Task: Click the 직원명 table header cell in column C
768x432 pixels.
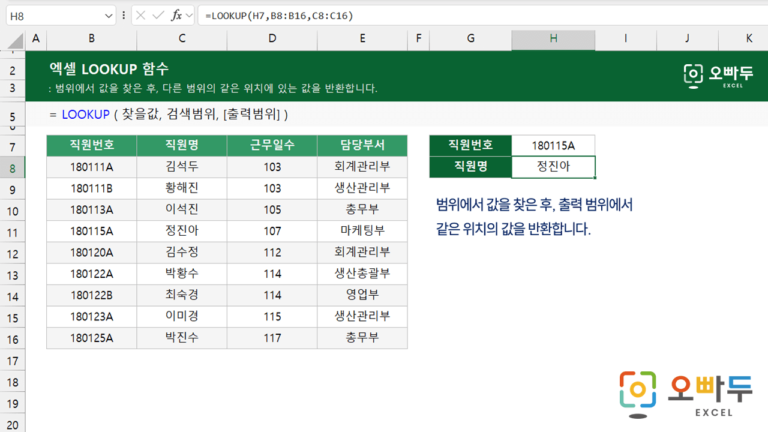Action: click(x=182, y=145)
